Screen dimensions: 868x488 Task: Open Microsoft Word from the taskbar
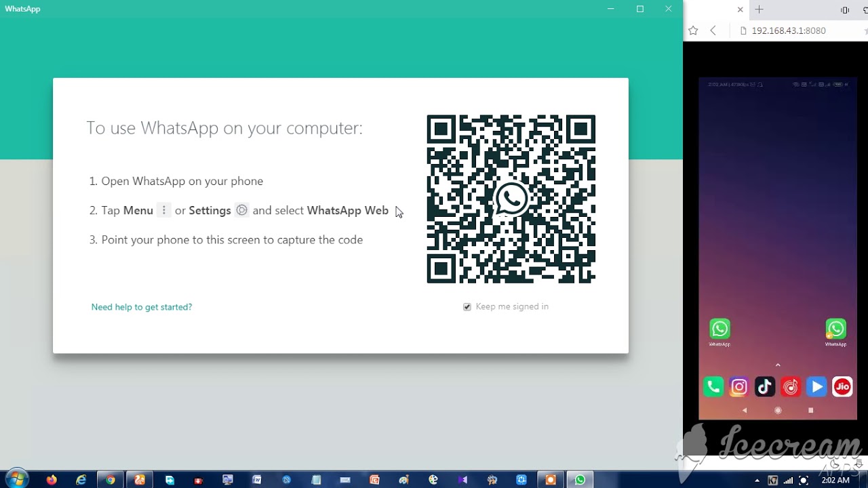[x=257, y=480]
